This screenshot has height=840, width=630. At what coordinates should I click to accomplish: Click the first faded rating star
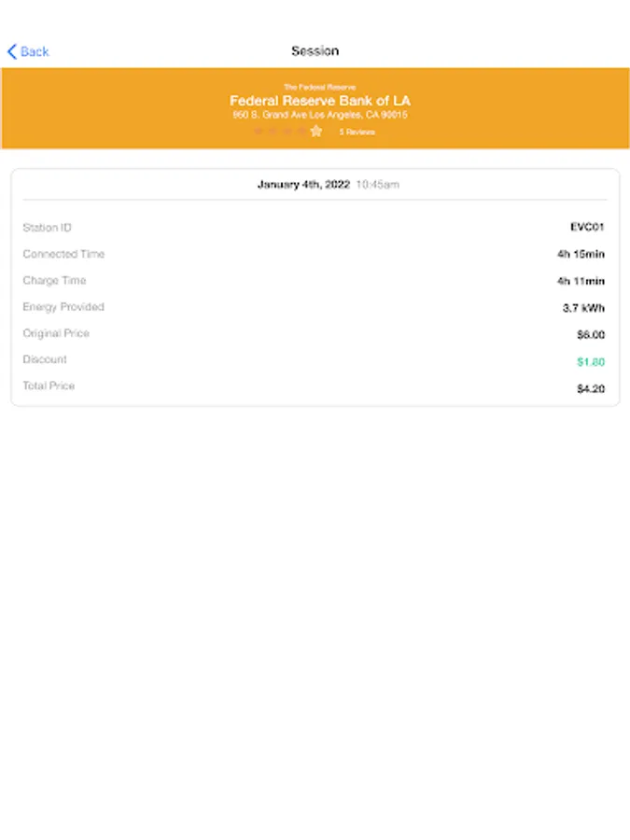(x=258, y=132)
